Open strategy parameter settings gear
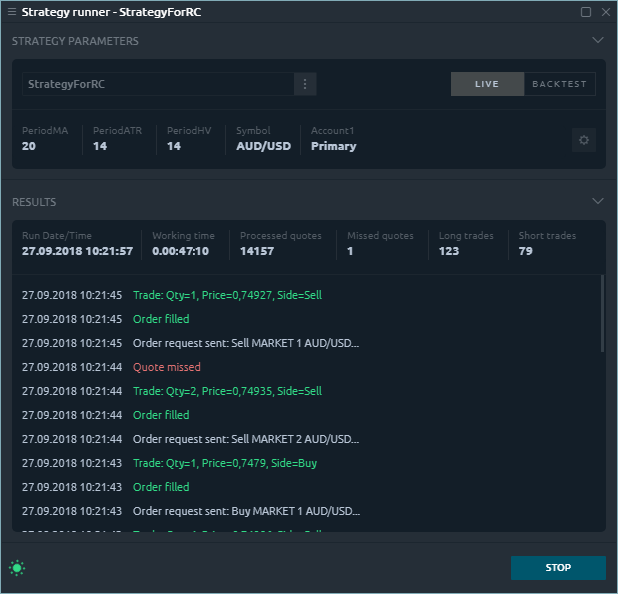Viewport: 618px width, 594px height. (584, 140)
